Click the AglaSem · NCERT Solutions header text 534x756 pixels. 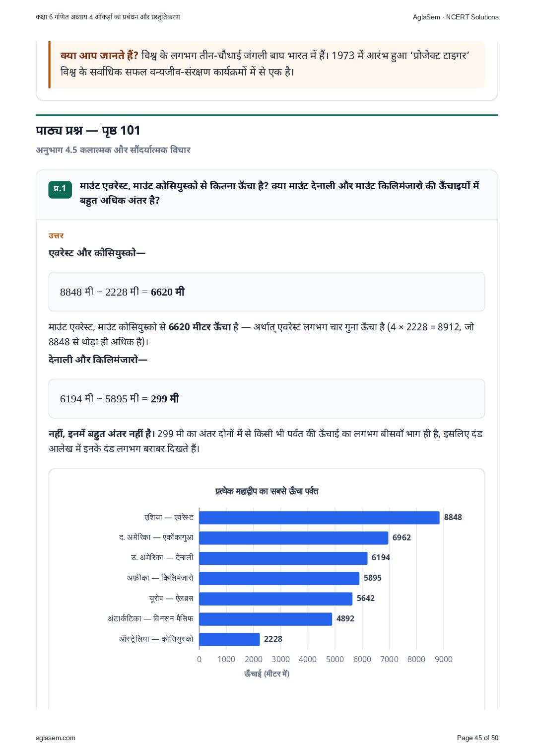pos(456,17)
